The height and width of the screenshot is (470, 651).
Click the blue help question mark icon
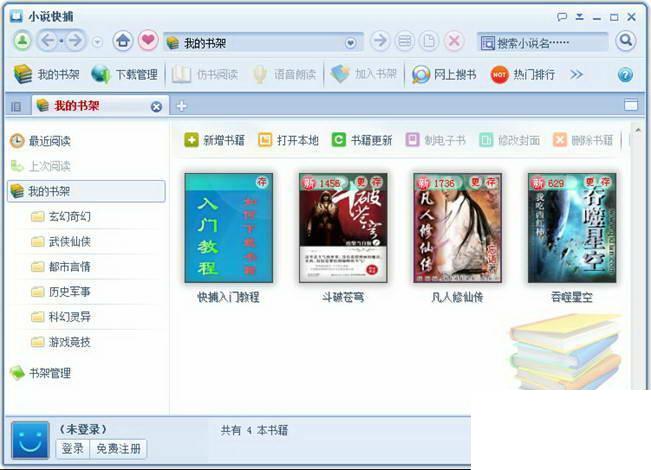[625, 75]
